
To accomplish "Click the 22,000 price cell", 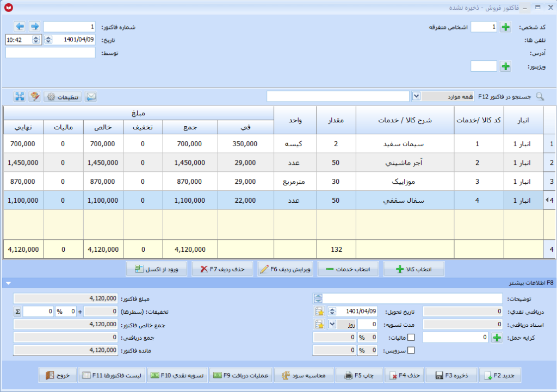I will pyautogui.click(x=245, y=200).
